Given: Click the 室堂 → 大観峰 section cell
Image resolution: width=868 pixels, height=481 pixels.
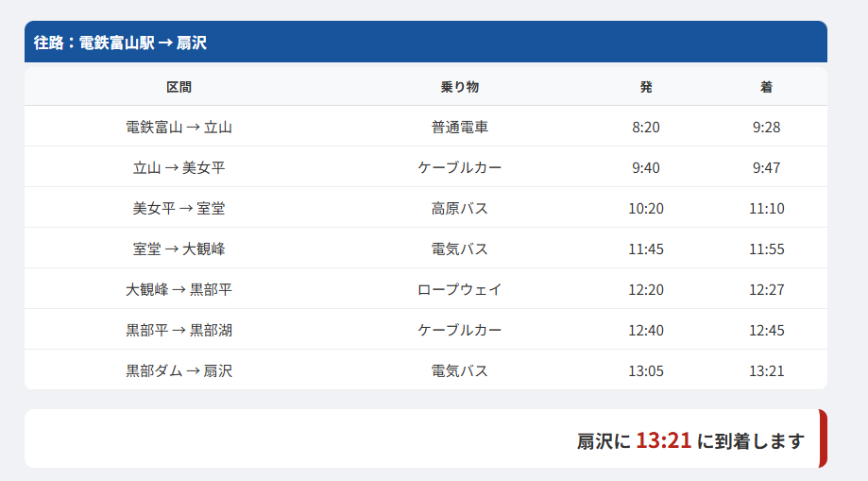Looking at the screenshot, I should (x=179, y=249).
